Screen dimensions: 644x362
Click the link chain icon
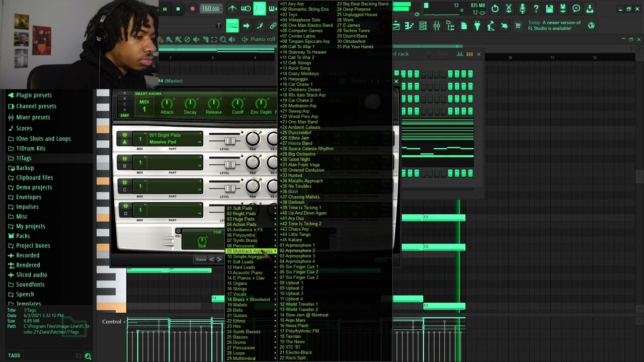pyautogui.click(x=273, y=26)
